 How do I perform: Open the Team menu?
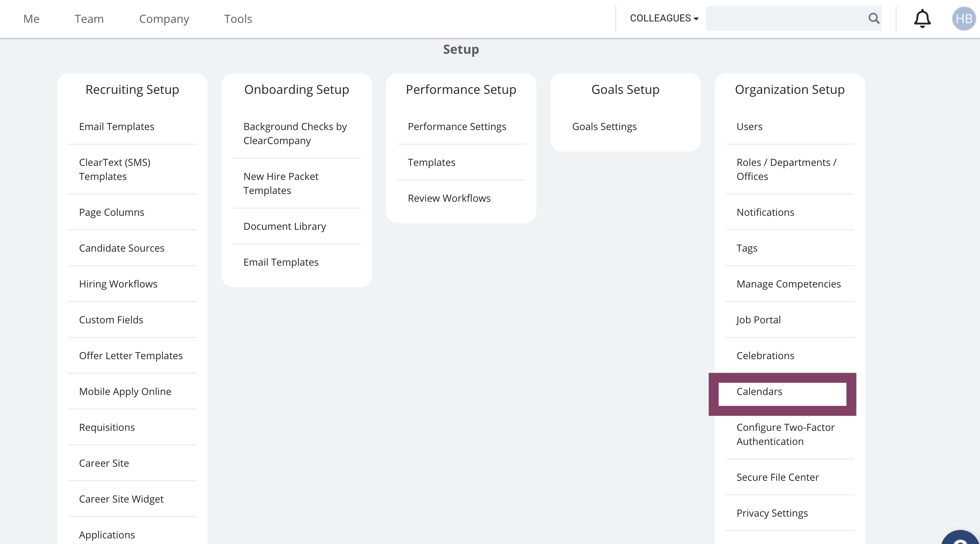(89, 19)
